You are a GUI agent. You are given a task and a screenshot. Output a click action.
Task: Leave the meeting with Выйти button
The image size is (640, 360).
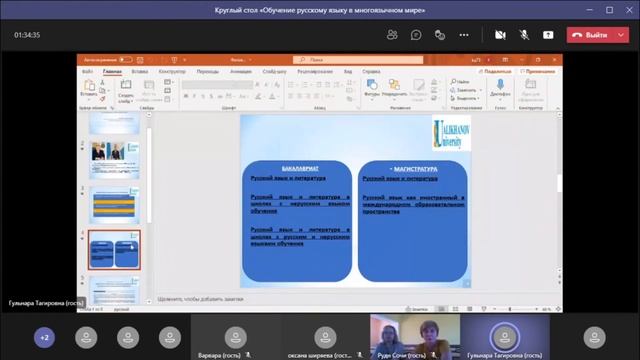[x=590, y=35]
